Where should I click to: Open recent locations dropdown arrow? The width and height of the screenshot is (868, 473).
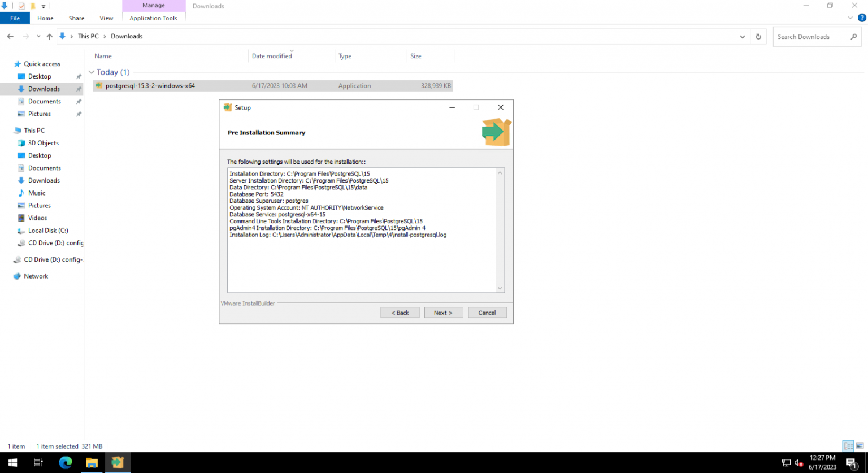click(38, 37)
